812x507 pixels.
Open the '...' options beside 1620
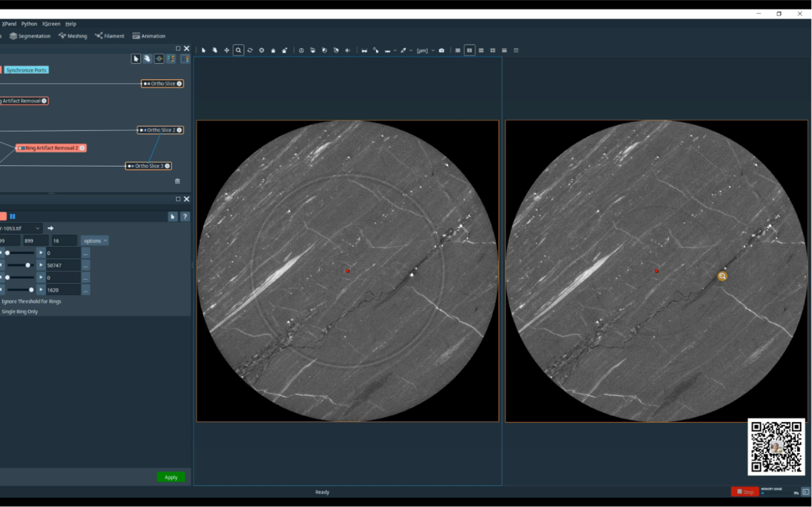point(86,290)
